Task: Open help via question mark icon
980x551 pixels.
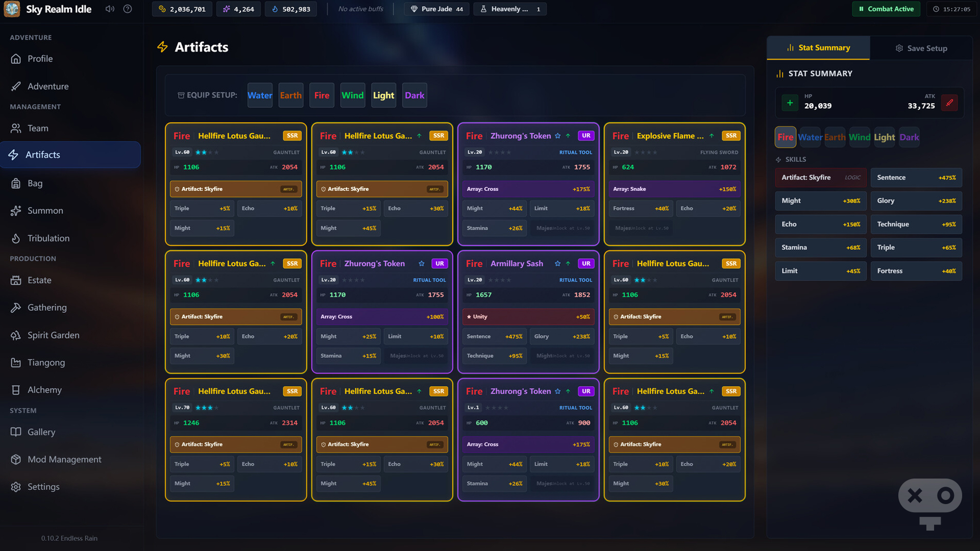Action: 128,9
